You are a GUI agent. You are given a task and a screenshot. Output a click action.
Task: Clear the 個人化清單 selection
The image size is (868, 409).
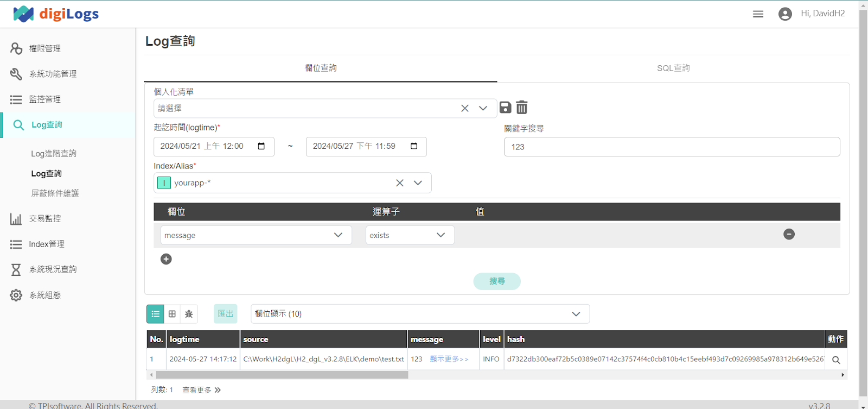coord(465,108)
